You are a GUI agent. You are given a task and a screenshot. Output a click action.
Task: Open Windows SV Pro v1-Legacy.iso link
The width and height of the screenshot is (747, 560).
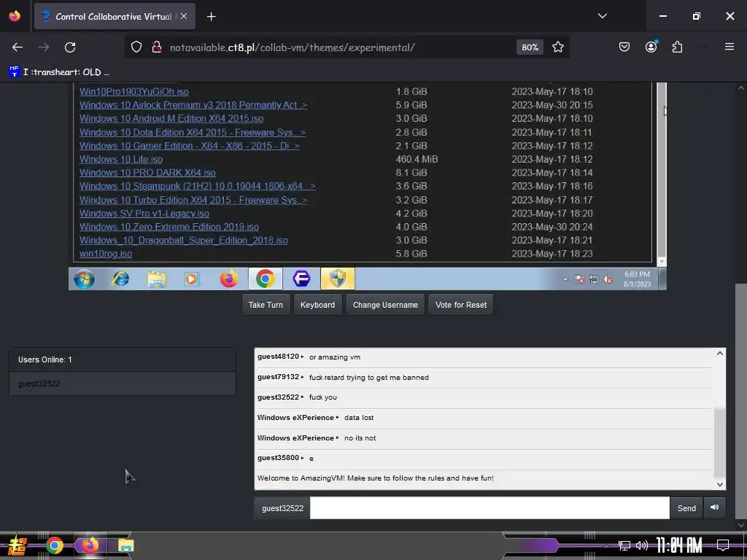144,214
